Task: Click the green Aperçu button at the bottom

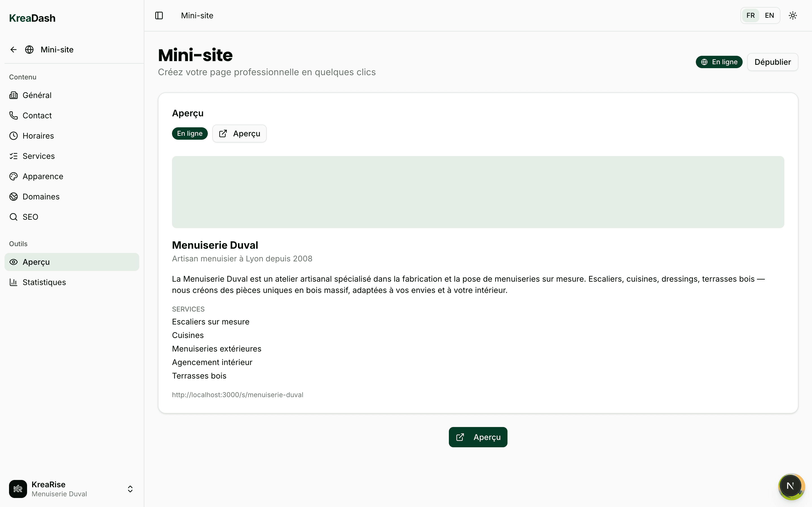Action: (x=478, y=437)
